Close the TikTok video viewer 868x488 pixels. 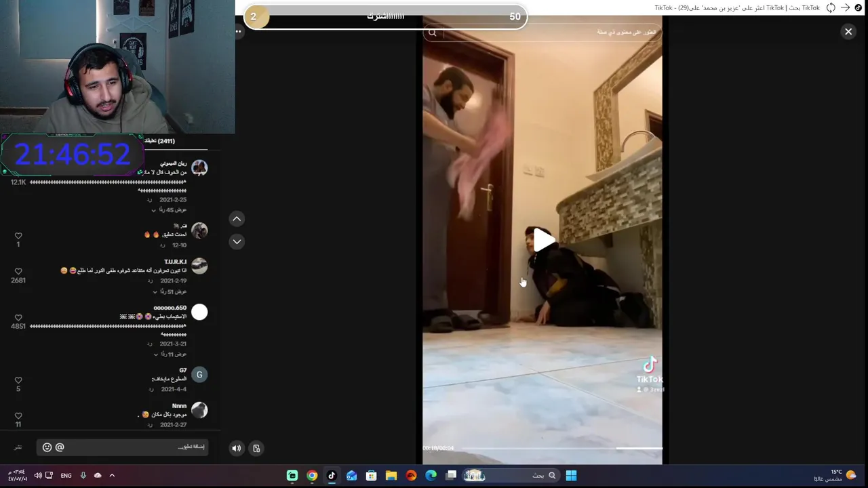pos(848,31)
